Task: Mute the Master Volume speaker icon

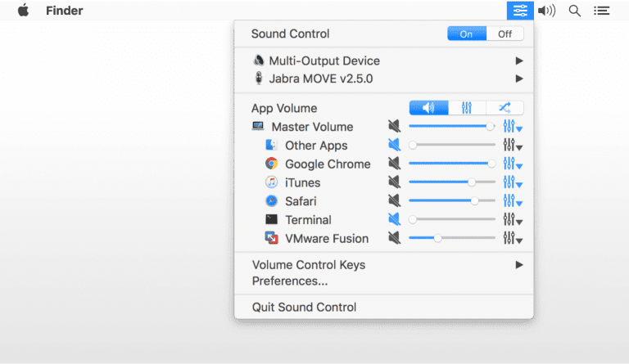Action: click(394, 126)
